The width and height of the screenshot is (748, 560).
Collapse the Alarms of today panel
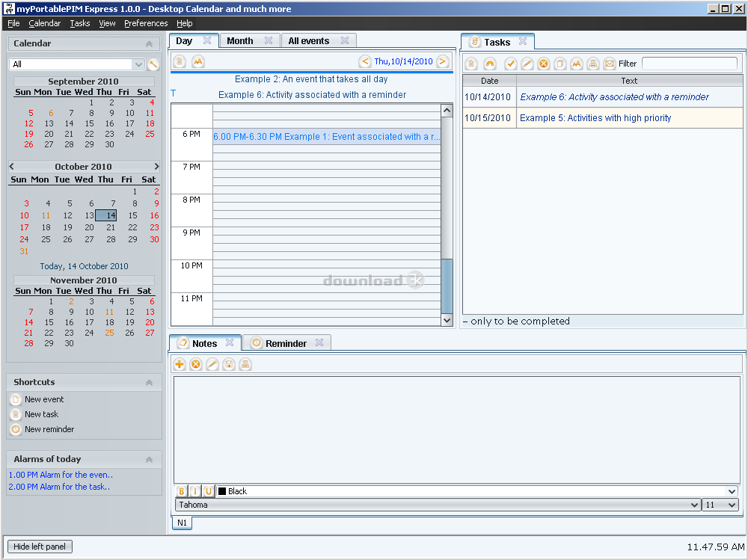[x=150, y=460]
